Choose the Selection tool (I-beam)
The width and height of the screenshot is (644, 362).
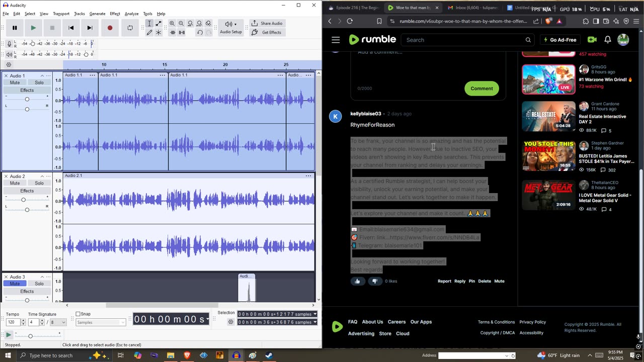(149, 24)
